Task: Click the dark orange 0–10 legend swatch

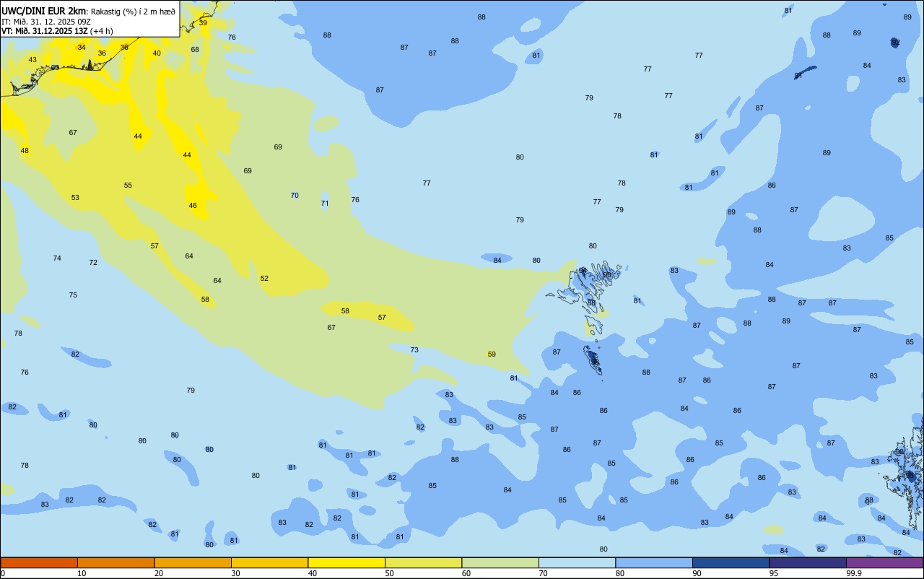Action: [39, 562]
